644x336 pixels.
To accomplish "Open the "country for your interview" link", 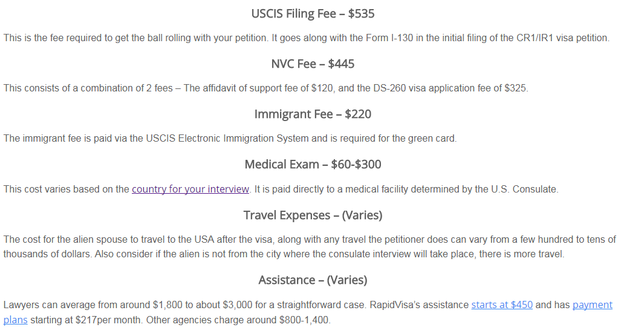I will (x=190, y=189).
